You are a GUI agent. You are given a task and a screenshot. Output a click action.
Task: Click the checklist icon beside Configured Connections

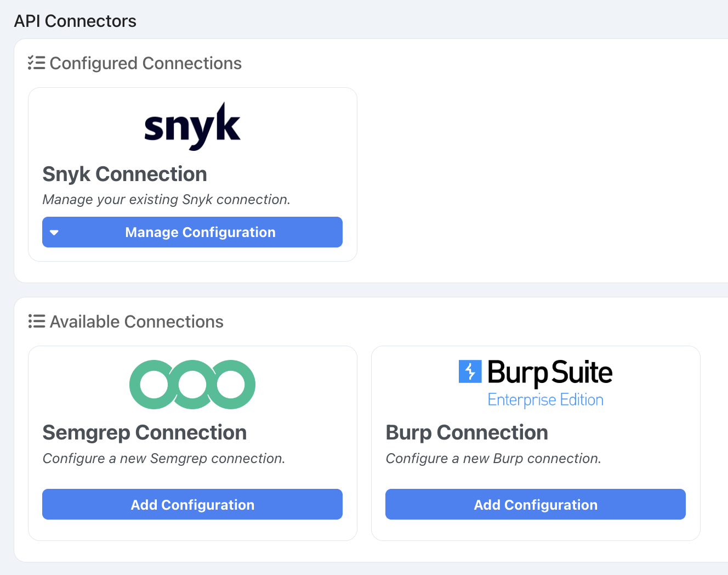[x=36, y=63]
